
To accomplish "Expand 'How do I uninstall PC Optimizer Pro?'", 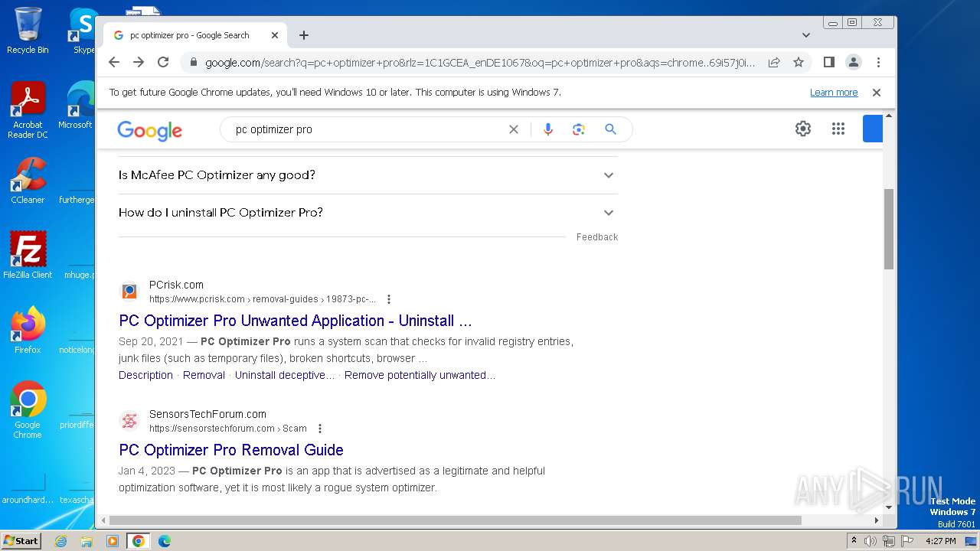I will point(367,213).
